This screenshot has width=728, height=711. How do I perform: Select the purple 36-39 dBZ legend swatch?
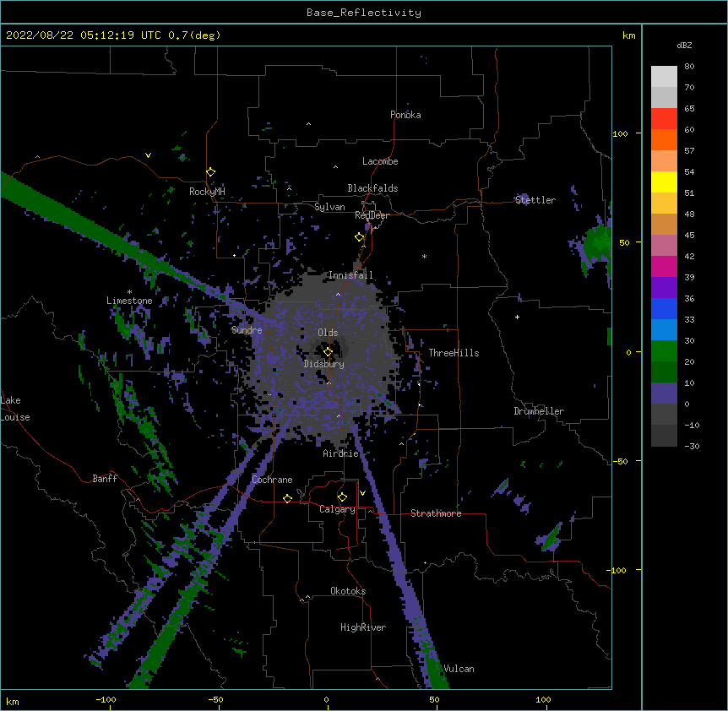[664, 288]
